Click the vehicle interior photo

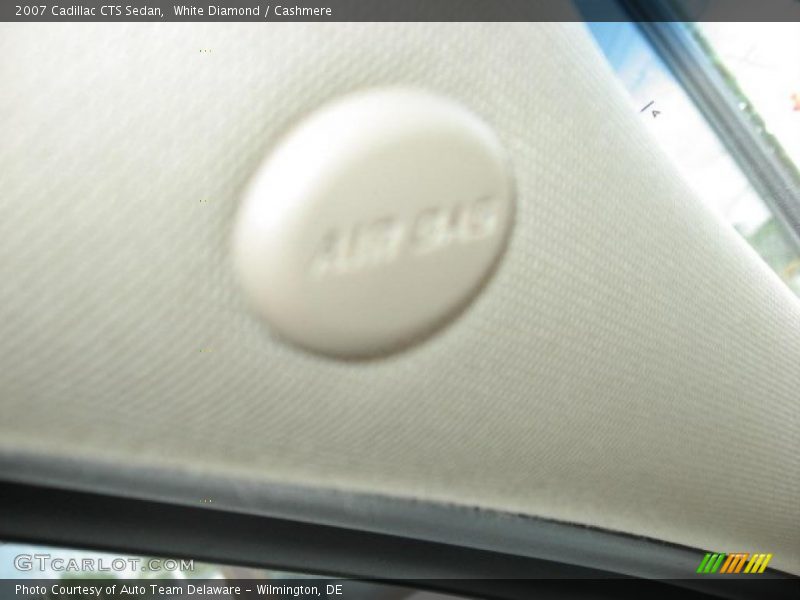click(400, 300)
